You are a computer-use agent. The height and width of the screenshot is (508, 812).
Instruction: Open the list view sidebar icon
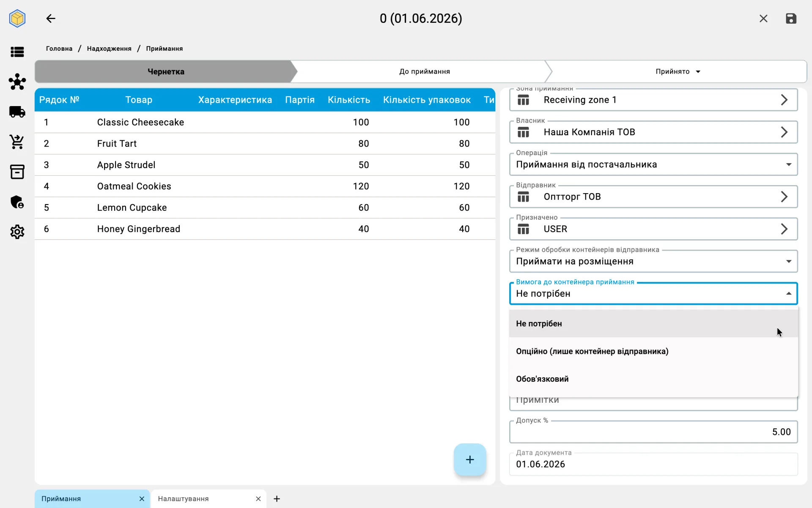point(17,52)
